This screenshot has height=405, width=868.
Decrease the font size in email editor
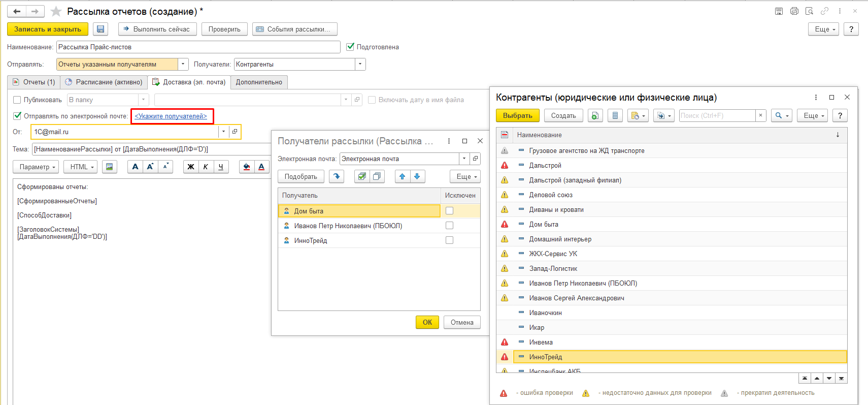tap(165, 167)
